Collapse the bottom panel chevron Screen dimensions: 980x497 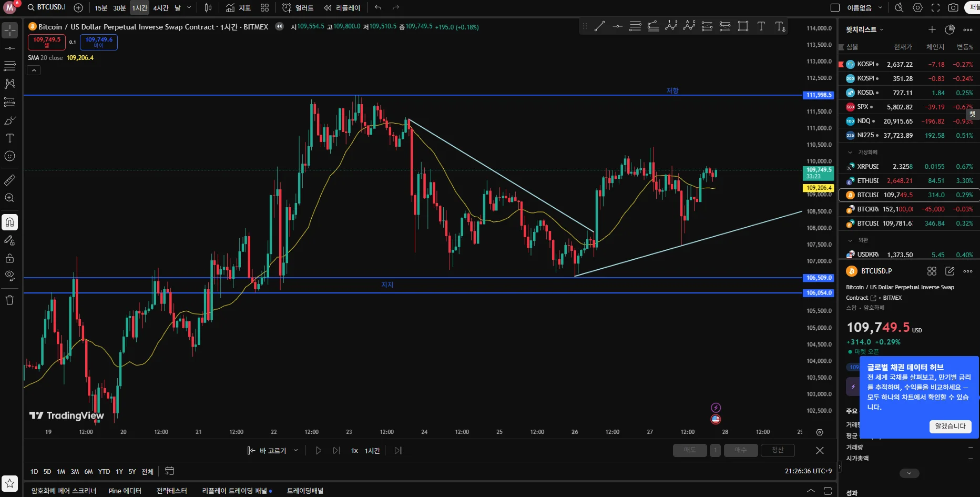click(811, 491)
